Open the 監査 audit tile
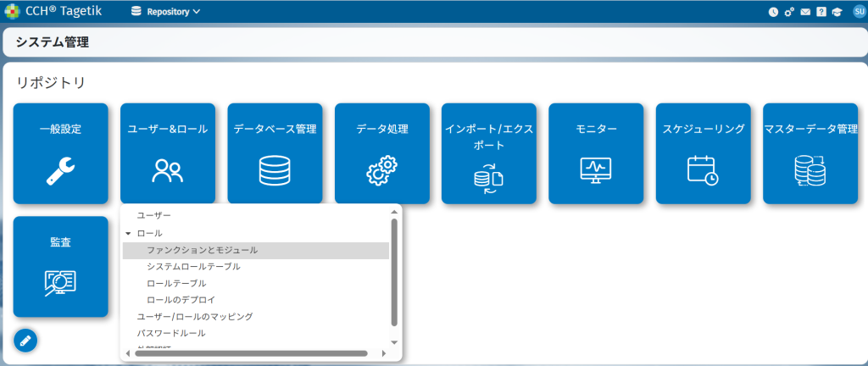Screen dimensions: 868x366 [x=60, y=266]
